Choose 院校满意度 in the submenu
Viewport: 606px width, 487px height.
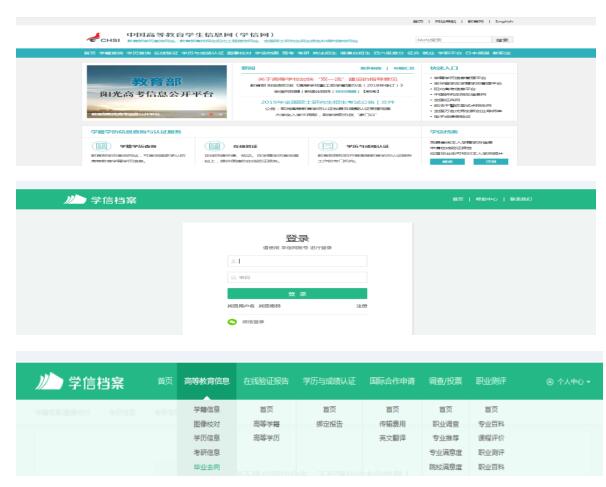tap(446, 467)
